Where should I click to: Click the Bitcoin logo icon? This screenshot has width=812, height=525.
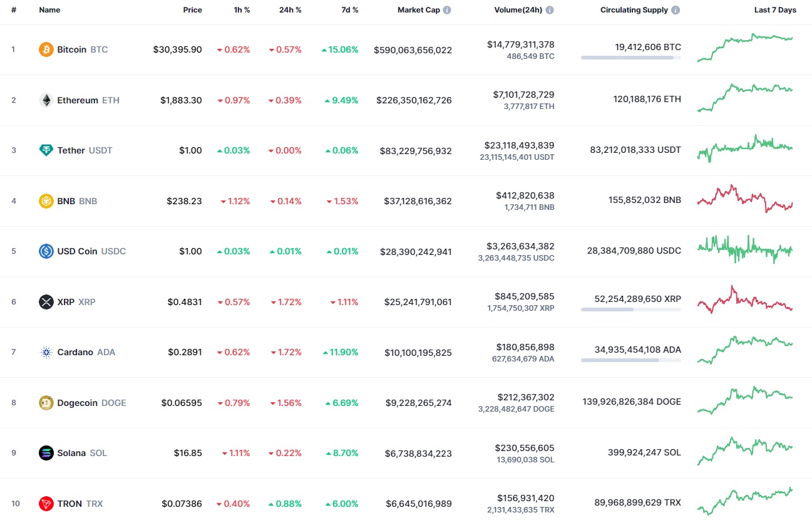click(x=46, y=49)
